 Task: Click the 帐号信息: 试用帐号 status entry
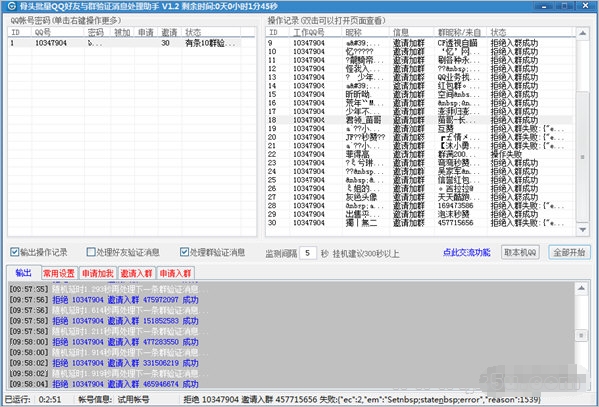(113, 400)
